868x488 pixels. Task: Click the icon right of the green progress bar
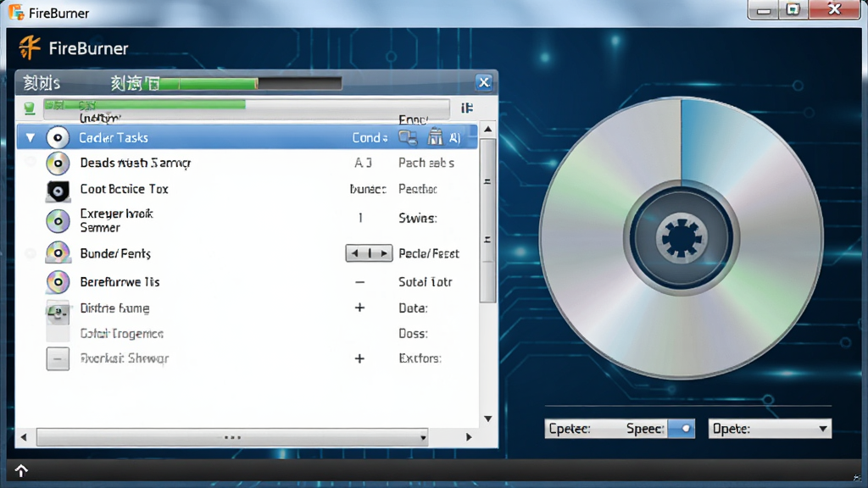(x=467, y=108)
